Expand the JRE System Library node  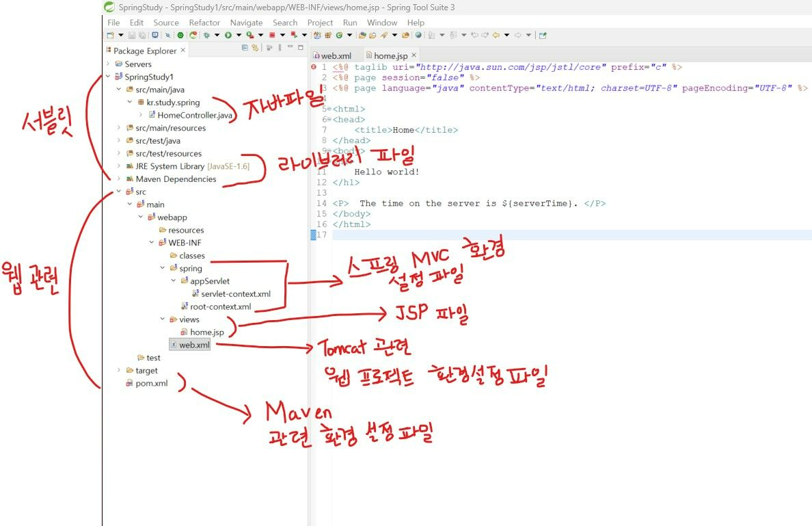click(x=119, y=166)
